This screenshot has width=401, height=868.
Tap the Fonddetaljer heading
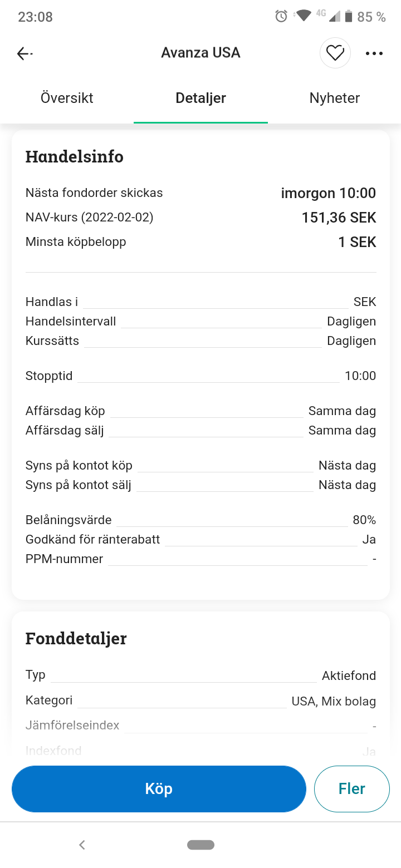(x=76, y=638)
